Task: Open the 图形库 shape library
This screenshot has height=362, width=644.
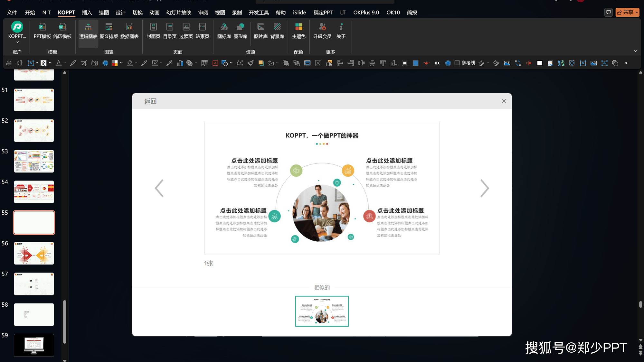Action: pyautogui.click(x=241, y=31)
